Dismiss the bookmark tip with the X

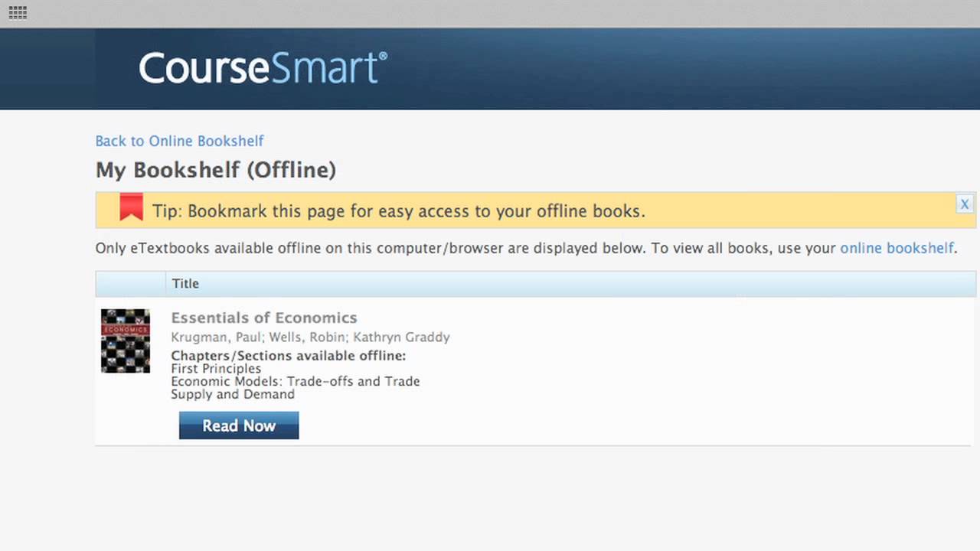click(965, 204)
